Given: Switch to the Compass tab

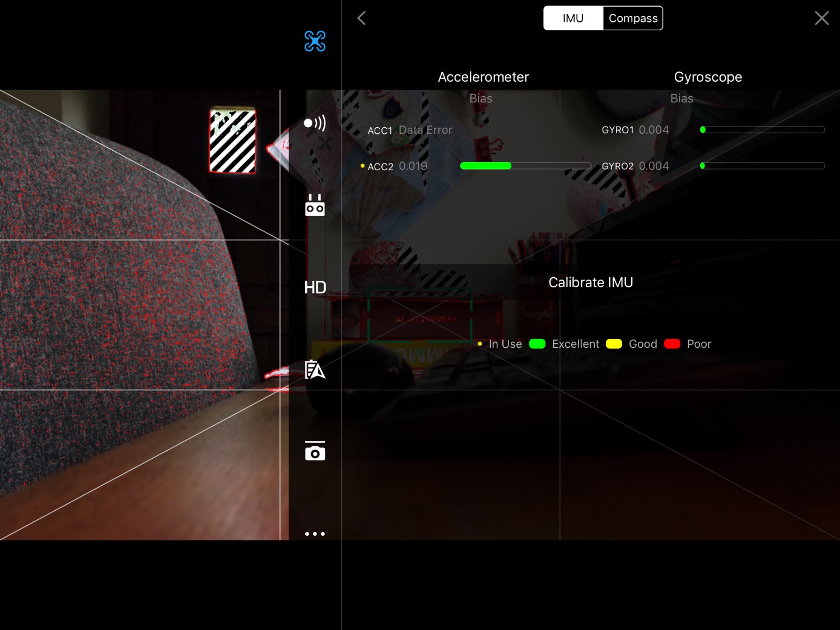Looking at the screenshot, I should point(633,18).
